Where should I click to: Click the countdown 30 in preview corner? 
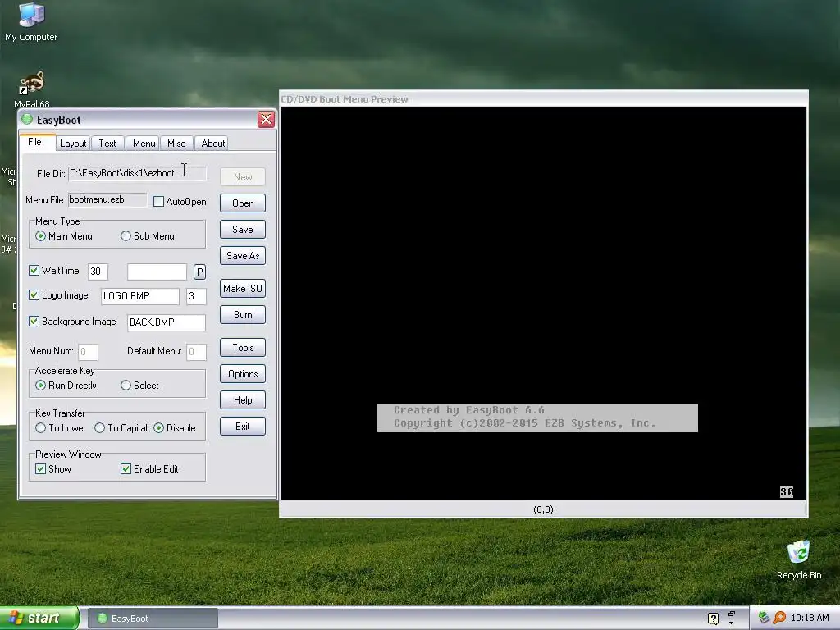pos(787,491)
